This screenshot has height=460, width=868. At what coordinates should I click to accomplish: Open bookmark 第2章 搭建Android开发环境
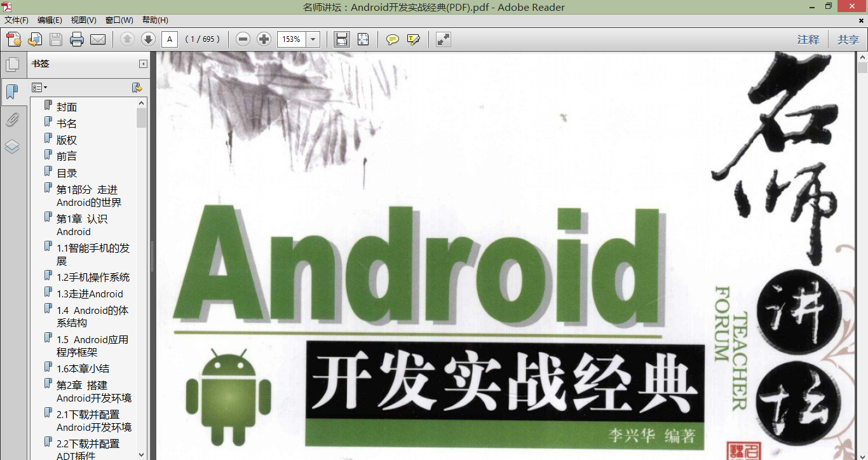[x=94, y=392]
